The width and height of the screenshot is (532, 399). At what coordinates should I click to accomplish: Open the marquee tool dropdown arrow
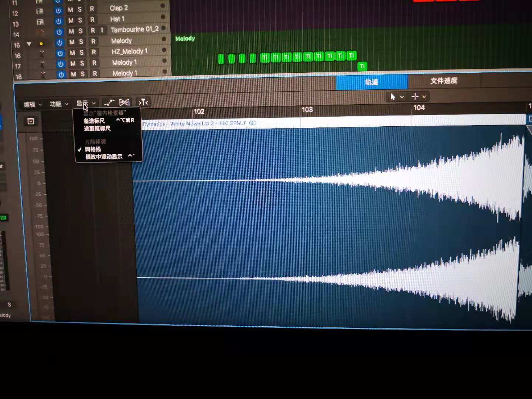point(424,96)
